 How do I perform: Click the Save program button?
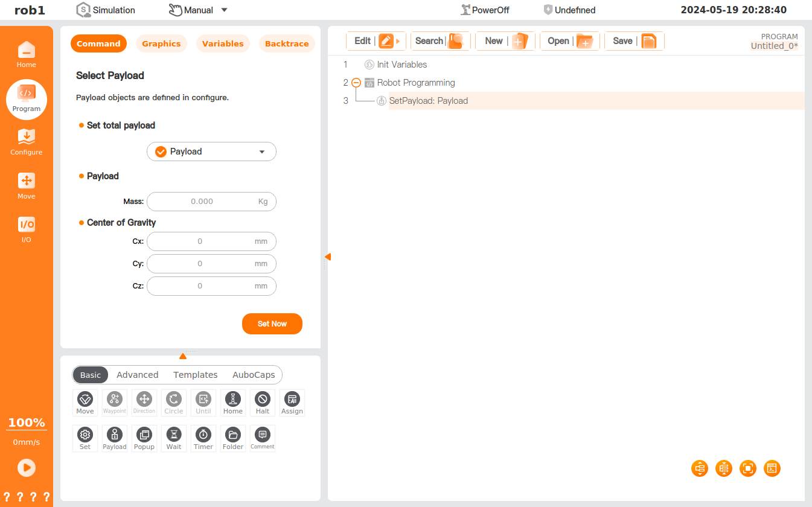point(634,41)
